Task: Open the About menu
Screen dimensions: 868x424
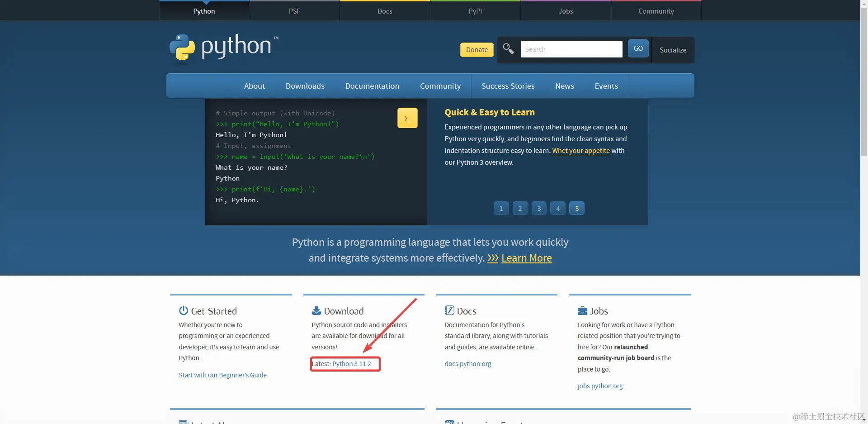Action: [x=255, y=86]
